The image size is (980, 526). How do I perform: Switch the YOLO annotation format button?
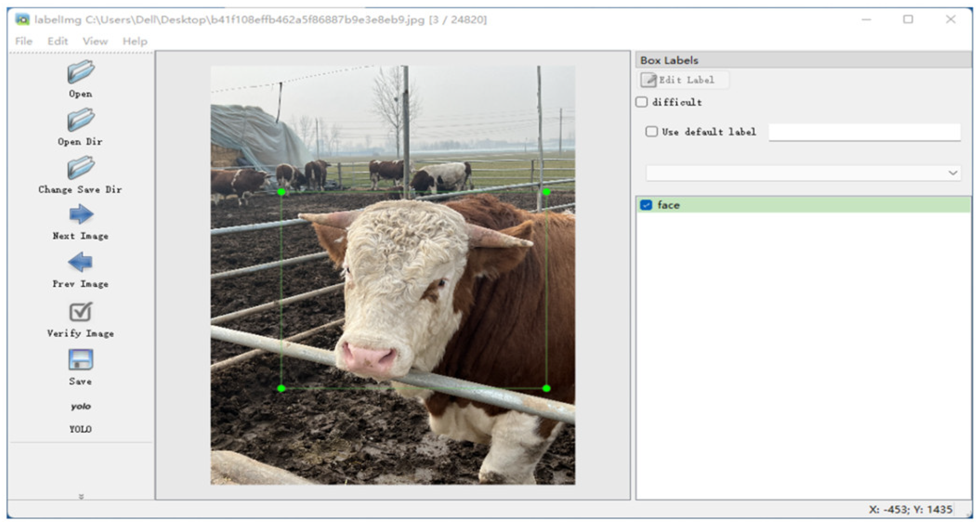pyautogui.click(x=80, y=407)
